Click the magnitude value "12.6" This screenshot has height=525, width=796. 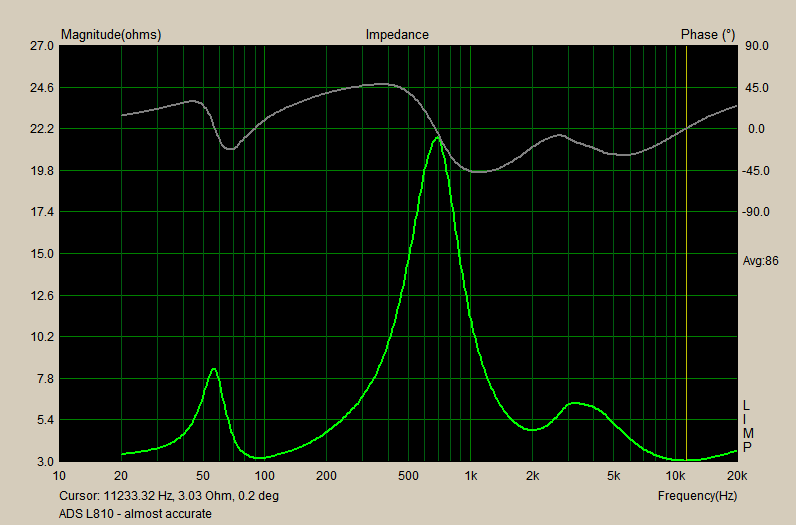pos(42,296)
